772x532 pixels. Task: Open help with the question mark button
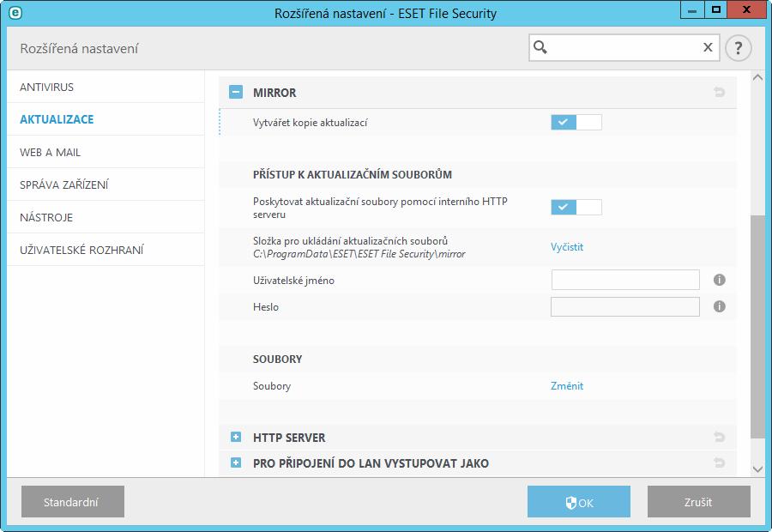738,48
